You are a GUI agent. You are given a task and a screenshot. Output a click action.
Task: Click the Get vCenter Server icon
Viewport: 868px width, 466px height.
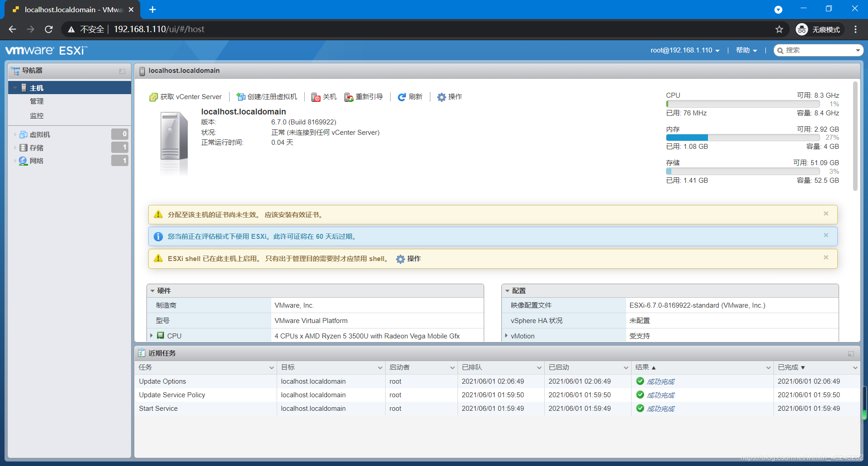coord(154,97)
